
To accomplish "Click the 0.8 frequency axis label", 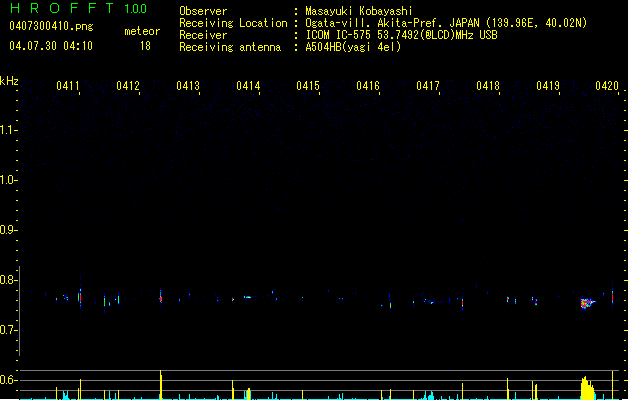I will [7, 280].
